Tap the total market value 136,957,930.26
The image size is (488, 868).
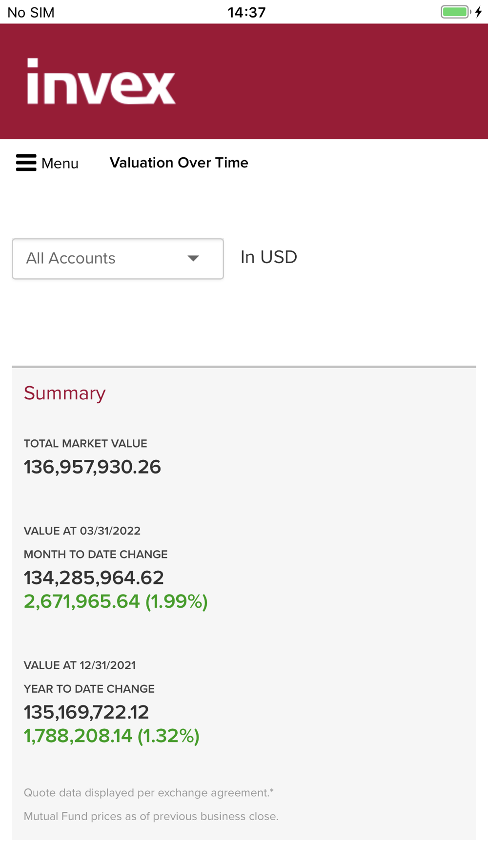[92, 467]
